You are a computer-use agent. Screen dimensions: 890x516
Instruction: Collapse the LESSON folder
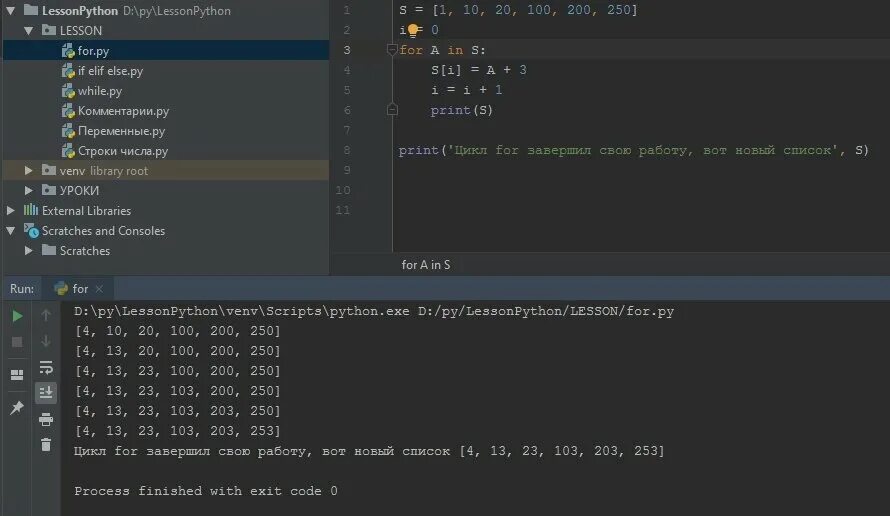(28, 31)
